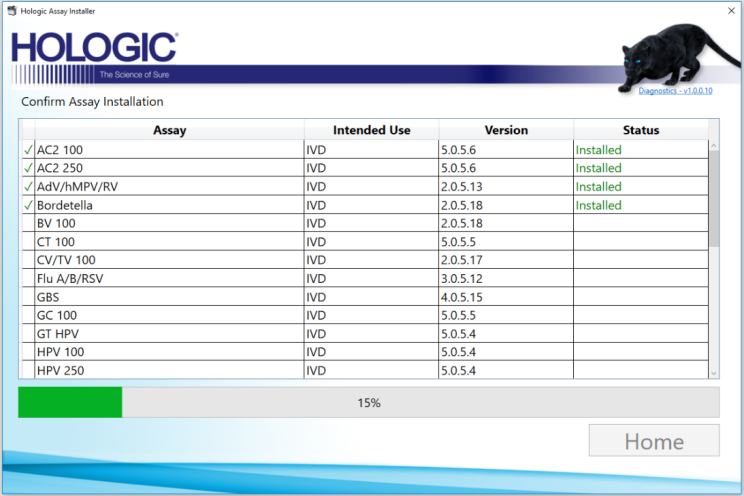Sort by the Version column header

[x=506, y=130]
